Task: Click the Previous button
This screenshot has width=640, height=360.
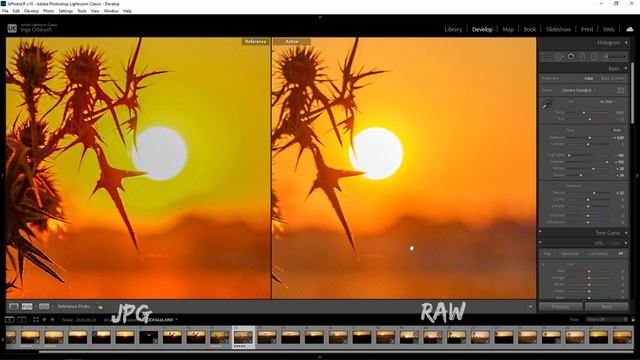Action: [x=560, y=307]
